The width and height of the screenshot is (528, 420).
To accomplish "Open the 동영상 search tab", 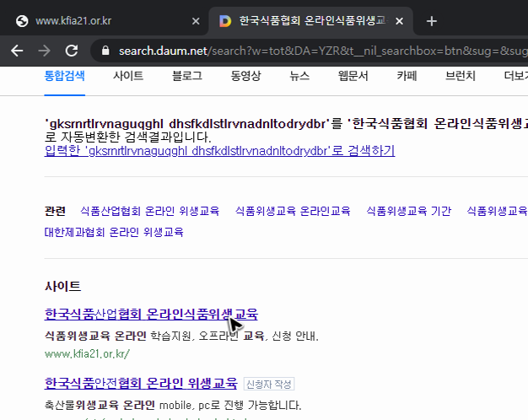I will (x=245, y=76).
